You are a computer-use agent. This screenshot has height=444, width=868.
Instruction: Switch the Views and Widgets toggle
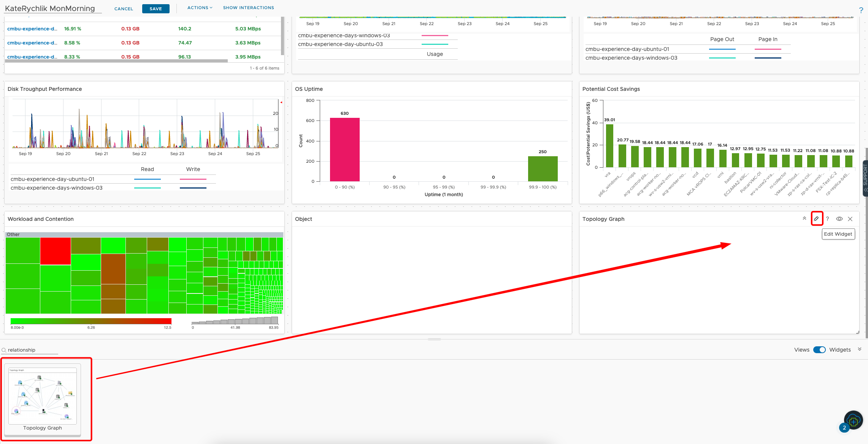(820, 350)
